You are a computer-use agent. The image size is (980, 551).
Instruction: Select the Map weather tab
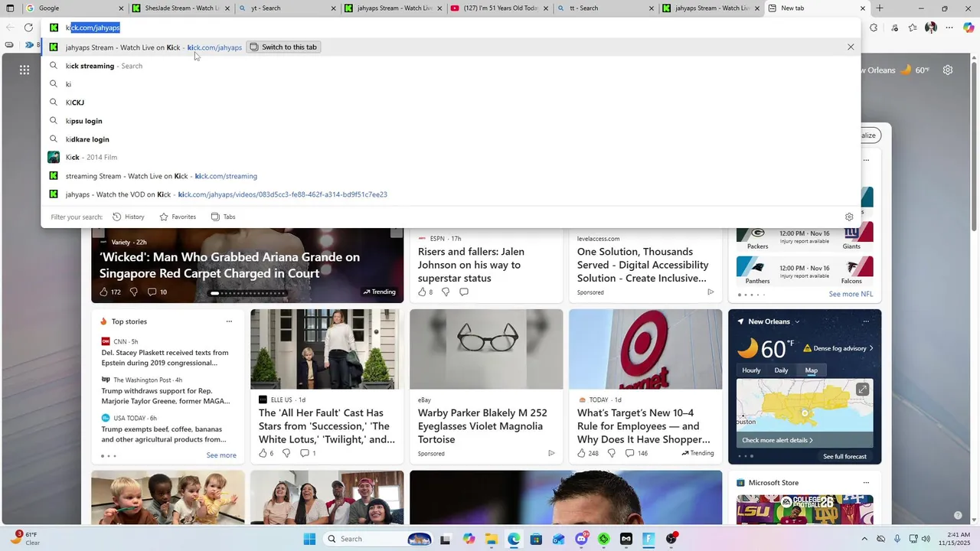coord(811,370)
